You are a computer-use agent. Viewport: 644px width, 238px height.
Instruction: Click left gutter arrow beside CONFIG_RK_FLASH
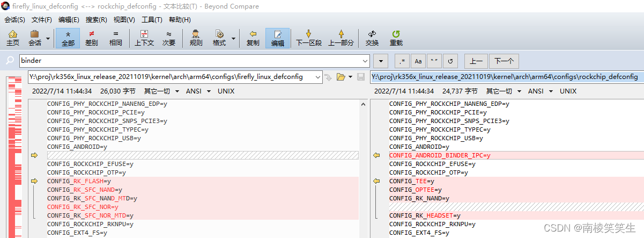(35, 181)
